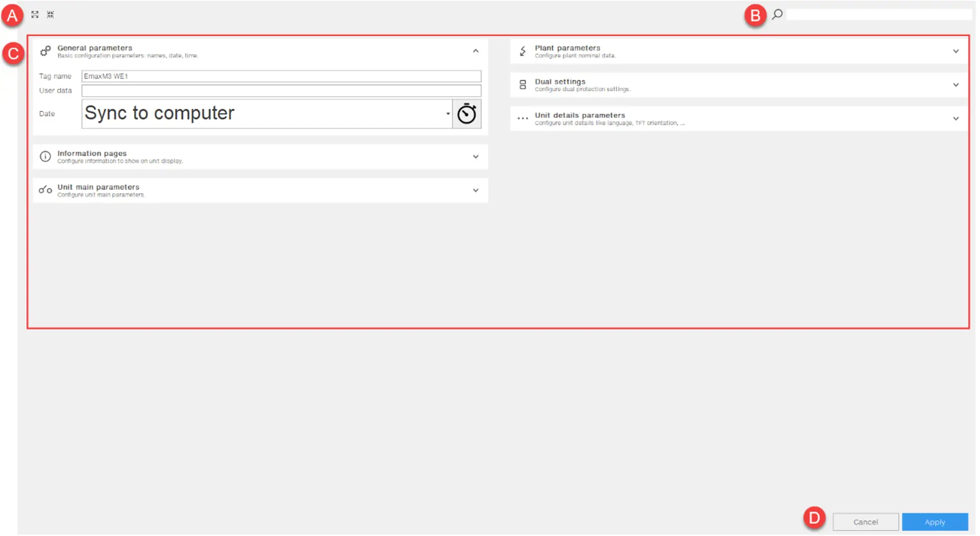The height and width of the screenshot is (536, 980).
Task: Focus the empty User data field
Action: coord(281,91)
